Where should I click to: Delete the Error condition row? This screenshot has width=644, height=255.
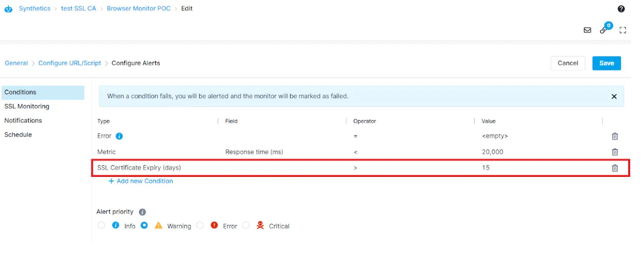pyautogui.click(x=615, y=136)
